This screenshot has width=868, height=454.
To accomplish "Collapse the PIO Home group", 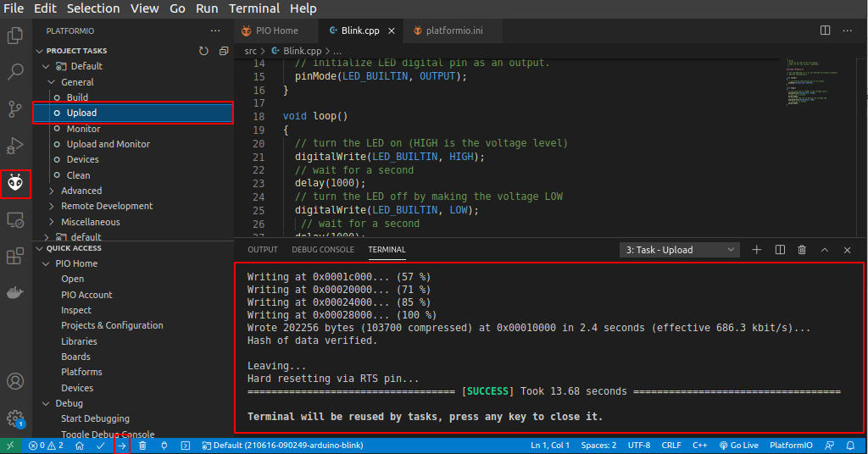I will (46, 263).
